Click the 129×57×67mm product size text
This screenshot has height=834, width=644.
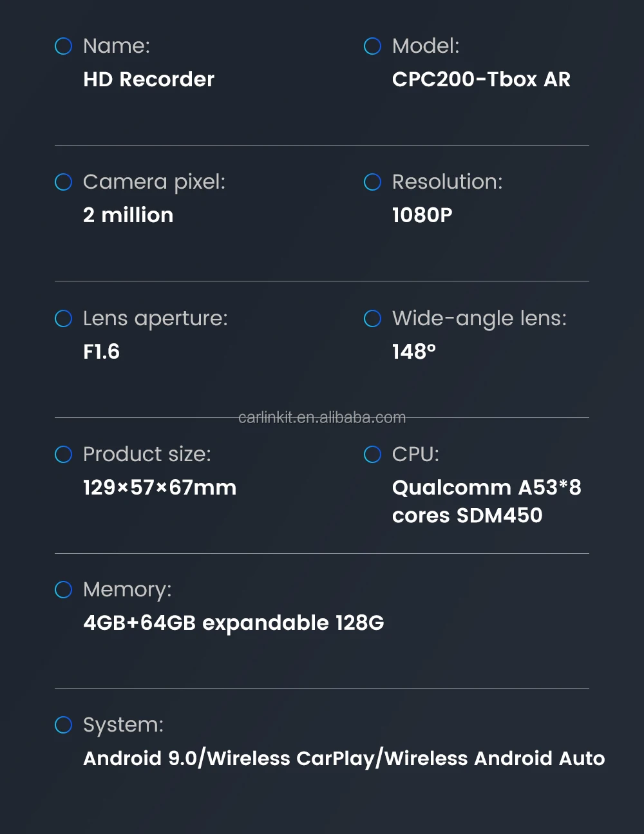coord(160,488)
